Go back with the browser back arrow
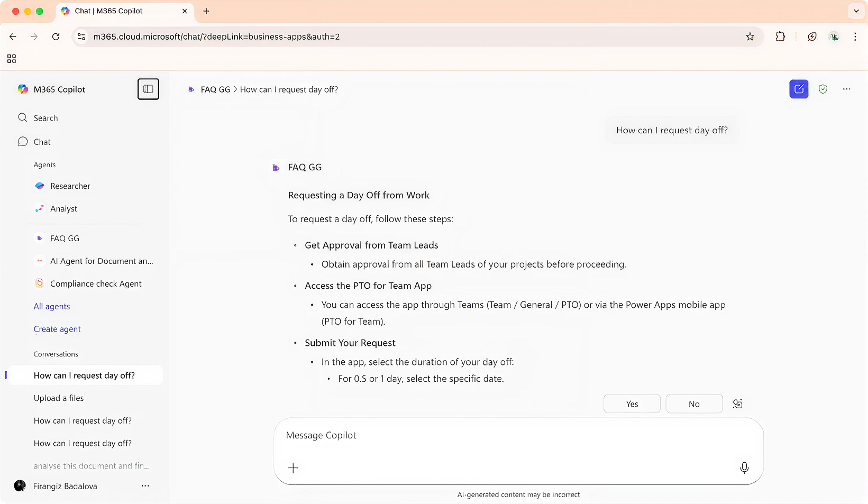Viewport: 868px width, 504px height. (x=13, y=36)
